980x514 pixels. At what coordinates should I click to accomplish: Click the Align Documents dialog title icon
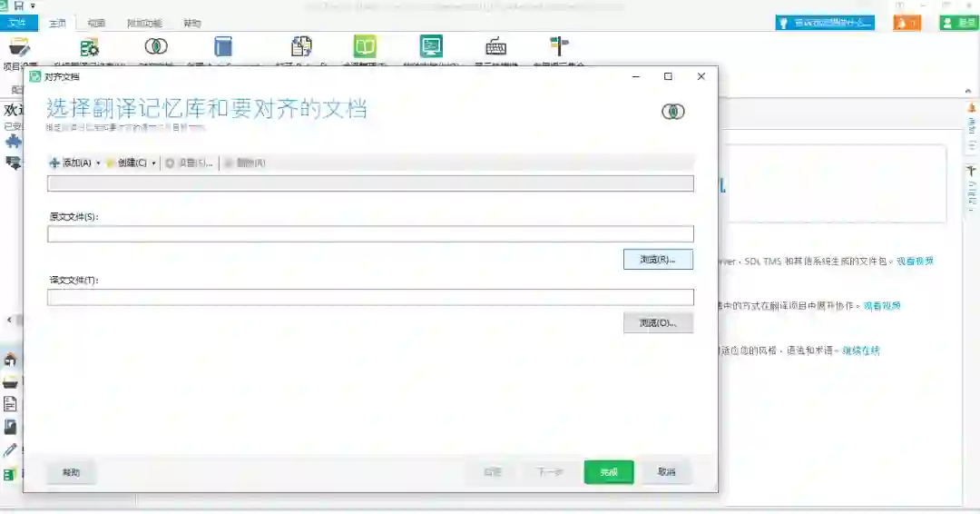[35, 76]
